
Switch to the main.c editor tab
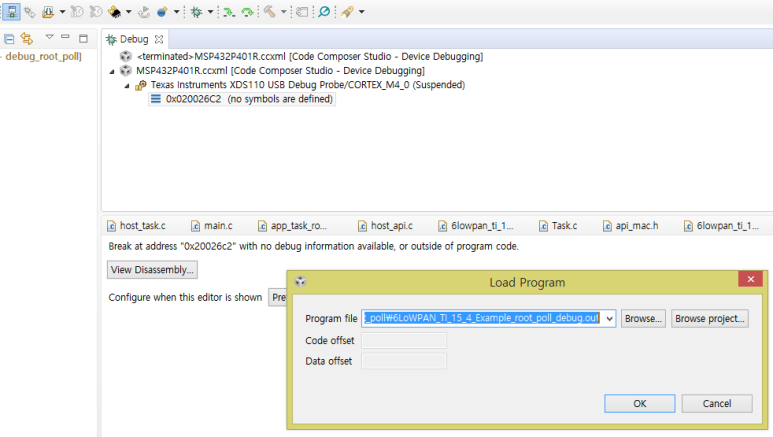[216, 226]
